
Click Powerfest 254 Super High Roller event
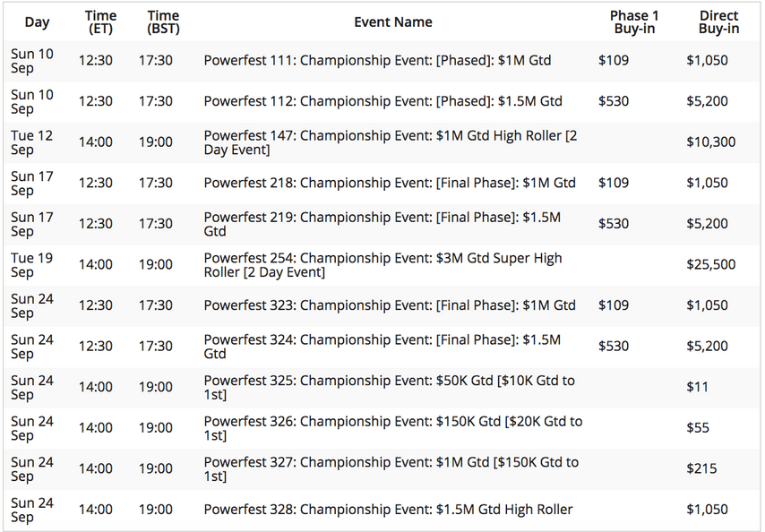[383, 265]
